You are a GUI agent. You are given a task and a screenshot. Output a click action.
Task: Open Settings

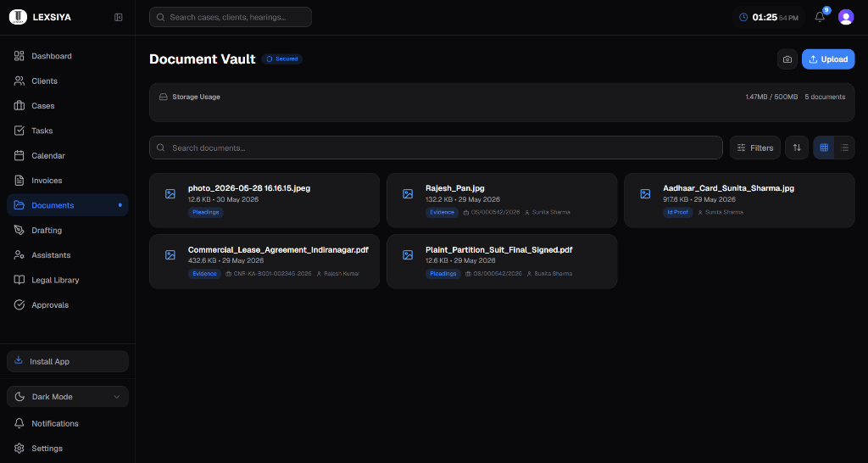click(x=68, y=449)
